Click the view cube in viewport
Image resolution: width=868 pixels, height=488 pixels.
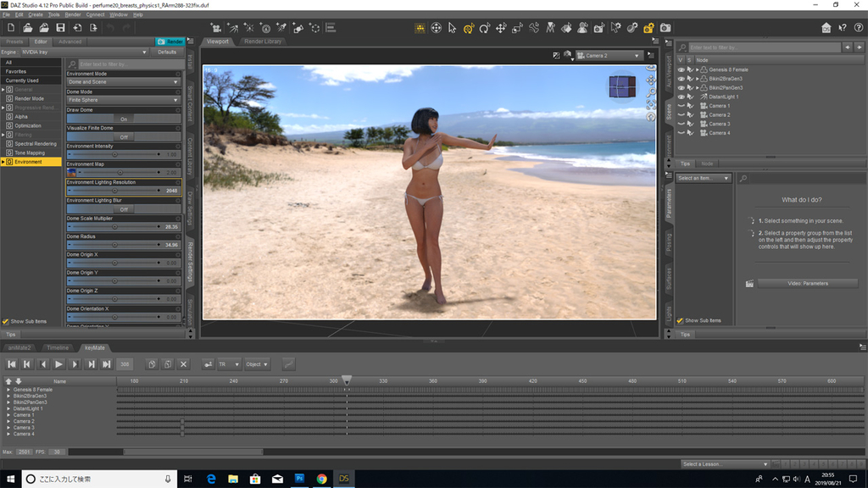[x=621, y=86]
